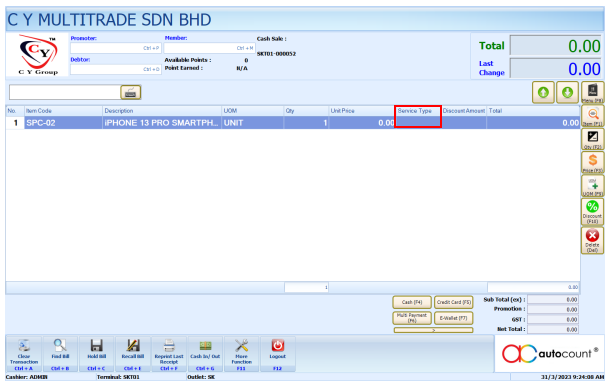Open the Item search (F1) button

click(592, 116)
